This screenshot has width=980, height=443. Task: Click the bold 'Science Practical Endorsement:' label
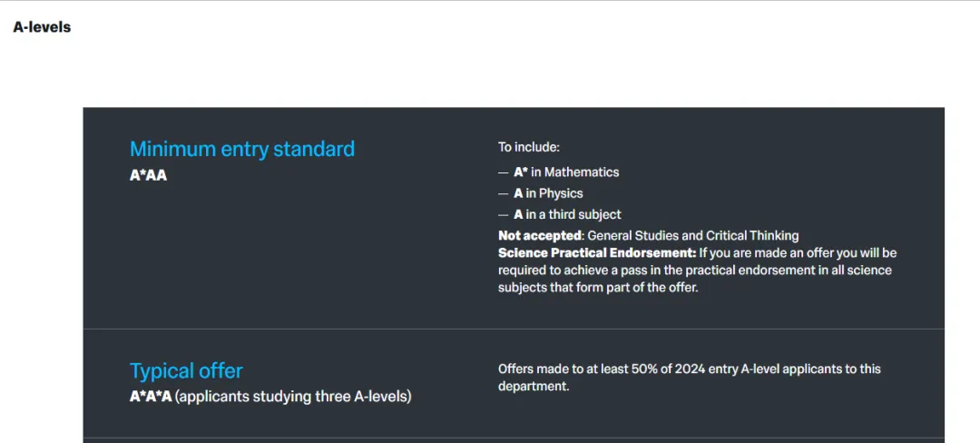pos(597,253)
